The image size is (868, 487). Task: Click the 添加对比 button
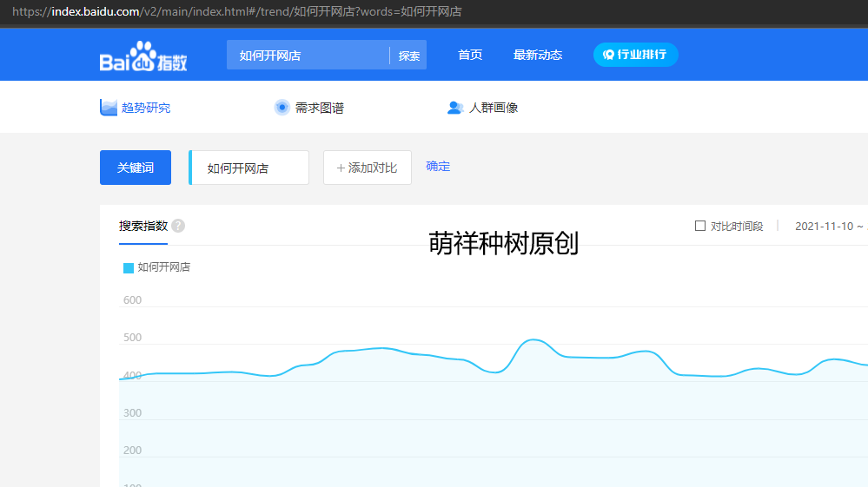coord(368,168)
